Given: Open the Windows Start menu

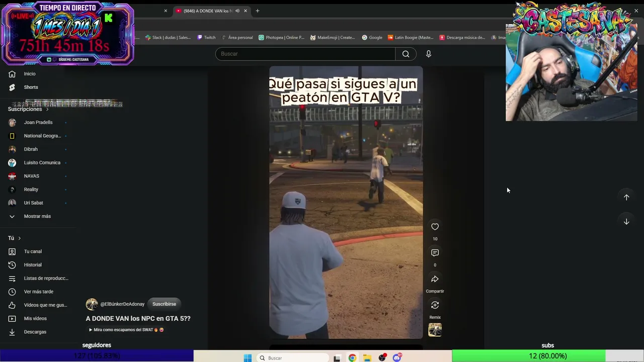Looking at the screenshot, I should click(248, 358).
